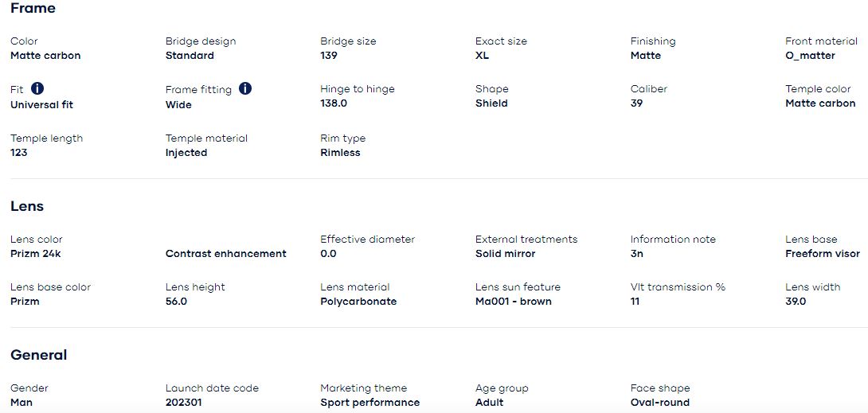This screenshot has width=868, height=413.
Task: Click the Lens section heading
Action: (x=27, y=206)
